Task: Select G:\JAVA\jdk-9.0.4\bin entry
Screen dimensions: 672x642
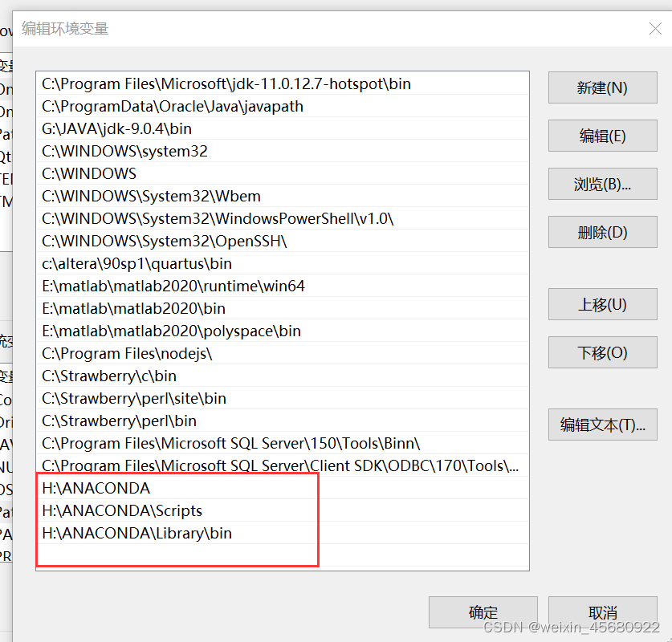Action: (283, 128)
